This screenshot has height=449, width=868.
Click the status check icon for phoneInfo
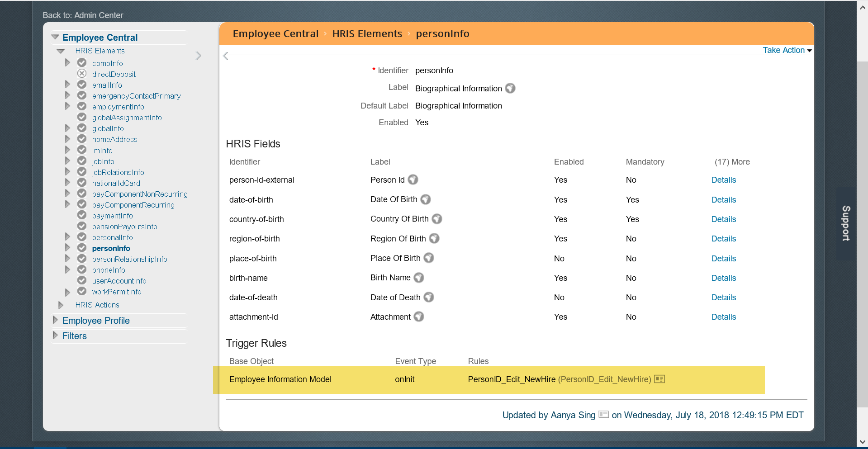coord(82,269)
